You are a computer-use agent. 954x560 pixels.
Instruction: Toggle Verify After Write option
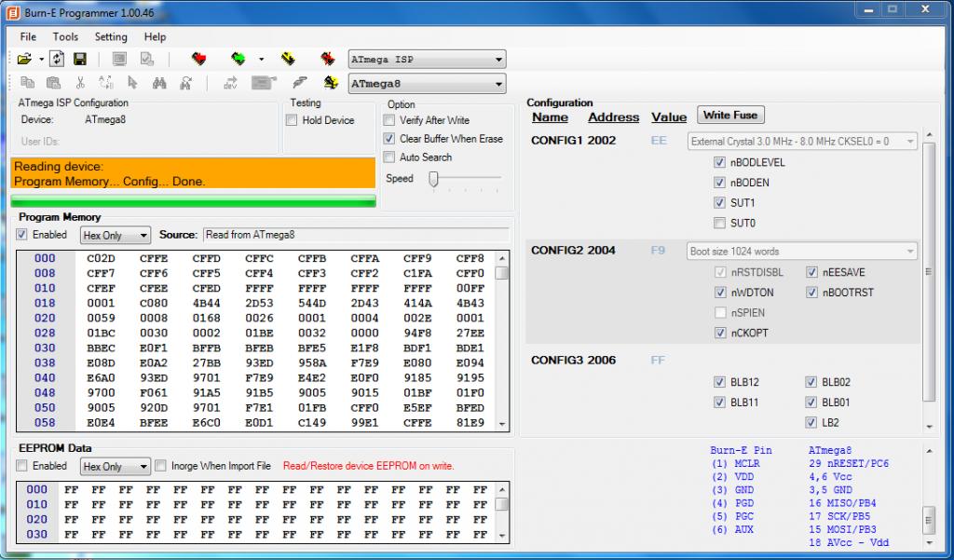click(390, 120)
